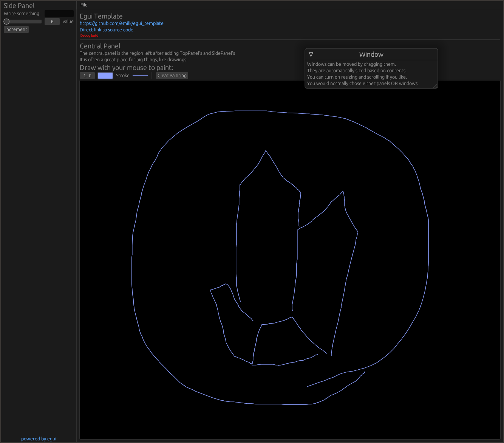Click 'Windows can be moved by dragging them.' text
This screenshot has width=504, height=443.
pos(351,64)
